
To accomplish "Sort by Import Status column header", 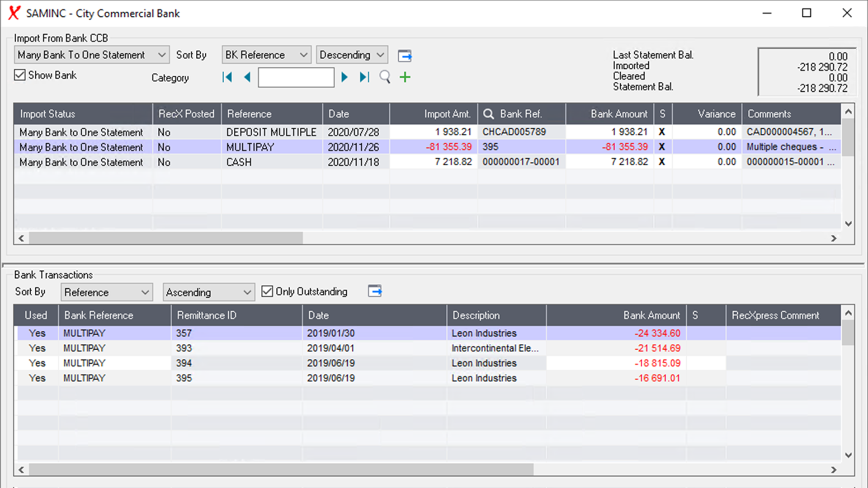I will point(83,114).
